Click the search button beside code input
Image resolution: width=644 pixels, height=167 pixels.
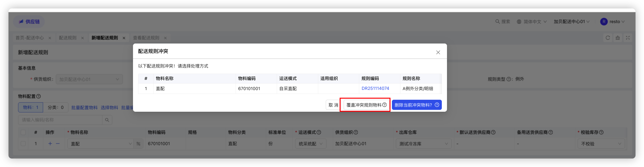tap(107, 120)
